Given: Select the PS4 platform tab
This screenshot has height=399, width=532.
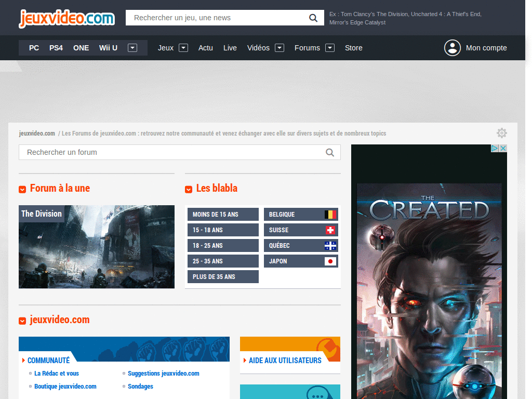Looking at the screenshot, I should 56,48.
